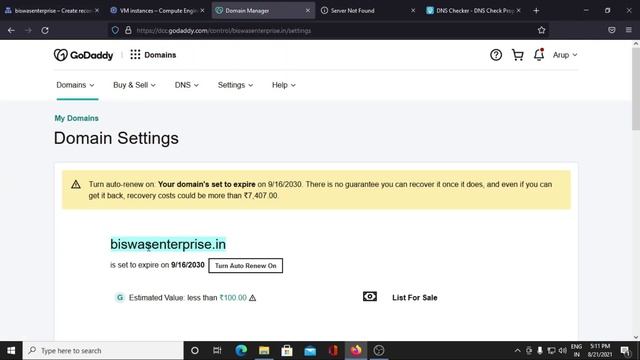Open Task View on taskbar
640x360 pixels.
coord(217,351)
